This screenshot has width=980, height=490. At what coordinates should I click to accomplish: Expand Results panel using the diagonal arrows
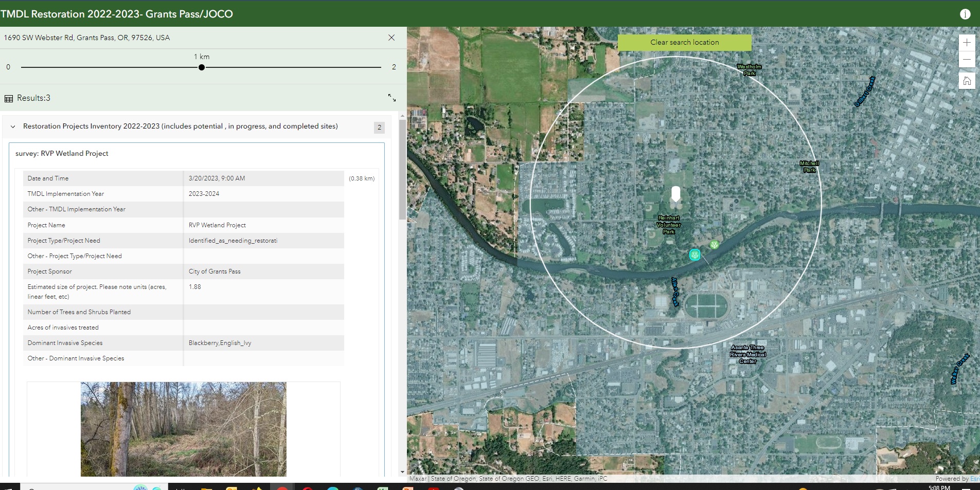click(391, 98)
